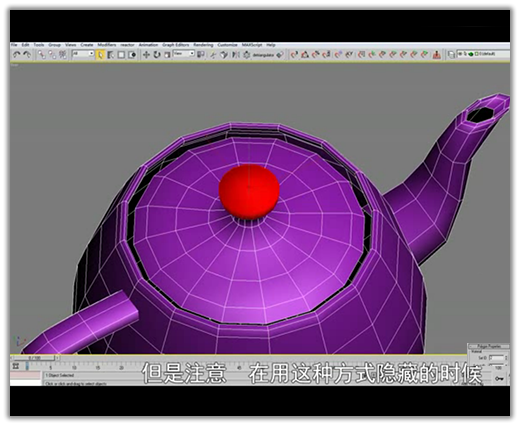Click the orange figure icon ending the reactor toolbar

point(437,54)
